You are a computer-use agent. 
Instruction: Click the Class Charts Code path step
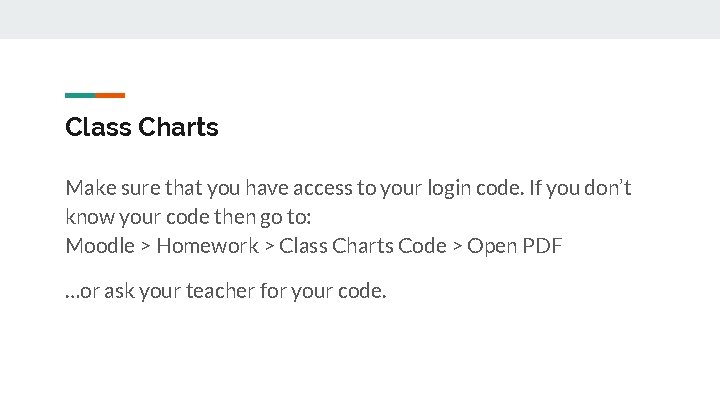pos(363,246)
